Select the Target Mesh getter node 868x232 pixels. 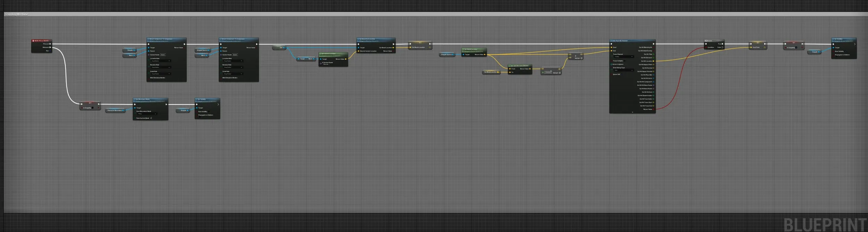(306, 59)
